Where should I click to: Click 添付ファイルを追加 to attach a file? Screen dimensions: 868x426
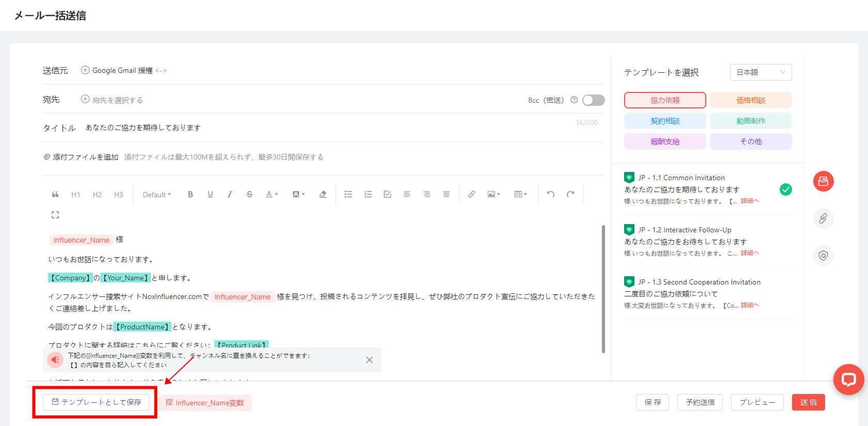pyautogui.click(x=81, y=157)
